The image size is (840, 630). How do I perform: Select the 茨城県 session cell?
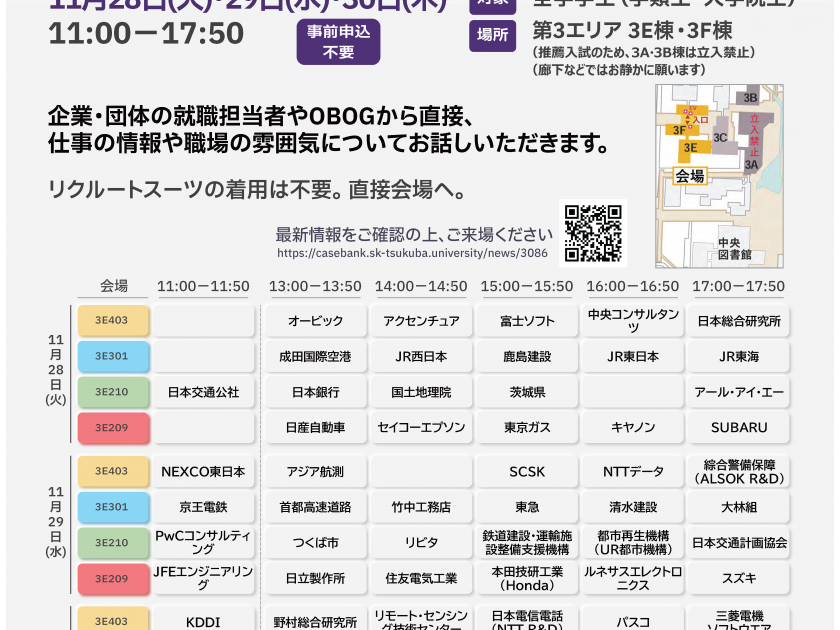click(x=527, y=392)
